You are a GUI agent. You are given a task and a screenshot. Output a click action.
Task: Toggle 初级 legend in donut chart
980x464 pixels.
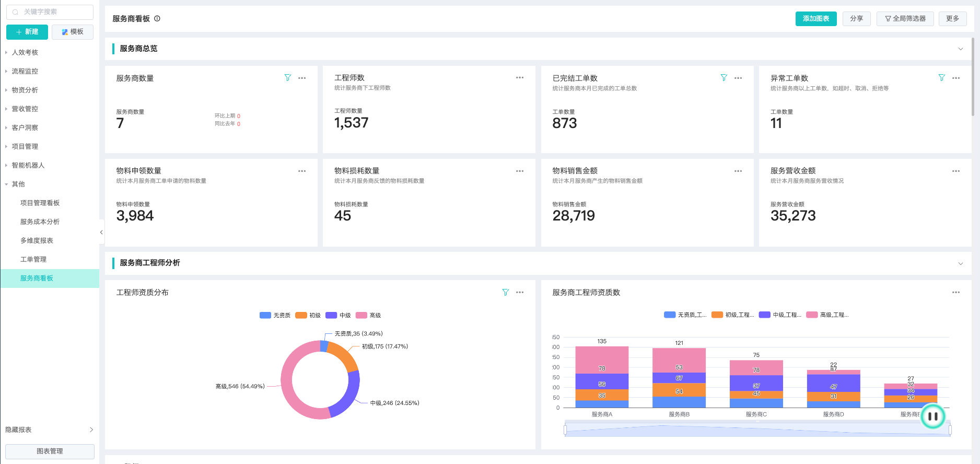point(308,315)
